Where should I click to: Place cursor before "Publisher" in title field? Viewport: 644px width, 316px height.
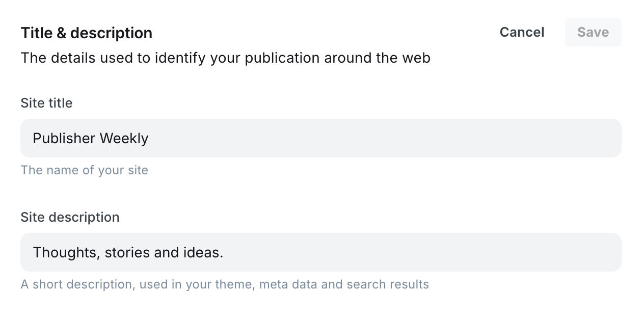[33, 138]
